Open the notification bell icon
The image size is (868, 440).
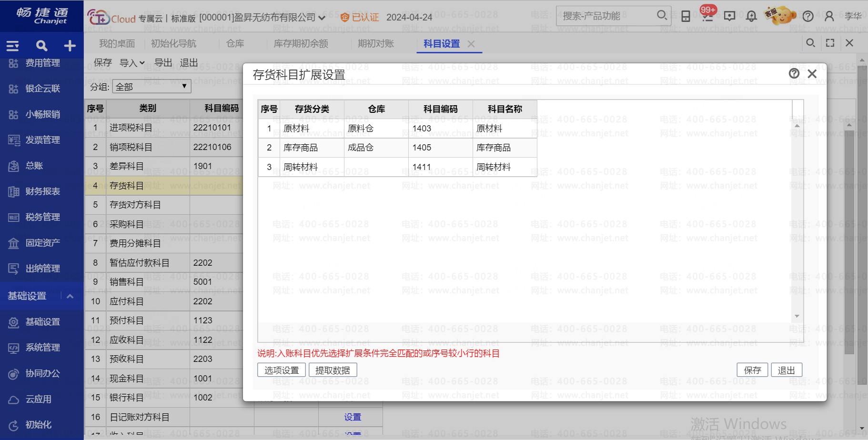click(x=751, y=16)
